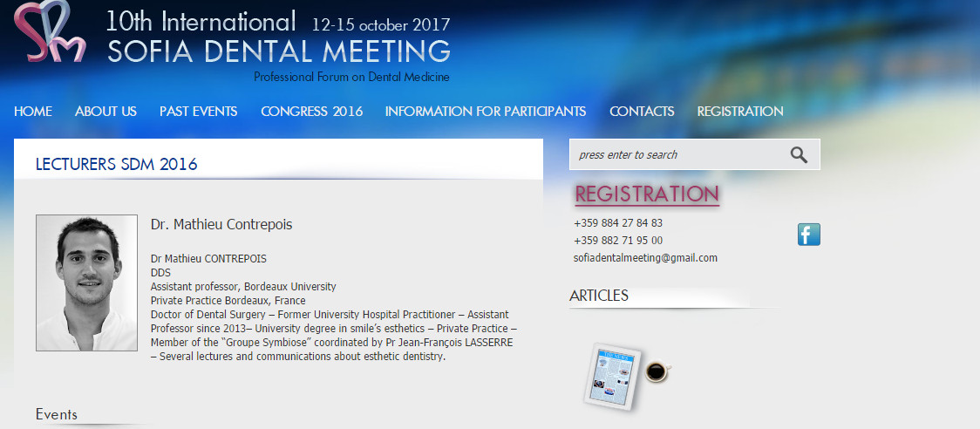Click the ARTICLES sidebar heading
This screenshot has width=980, height=429.
point(599,296)
